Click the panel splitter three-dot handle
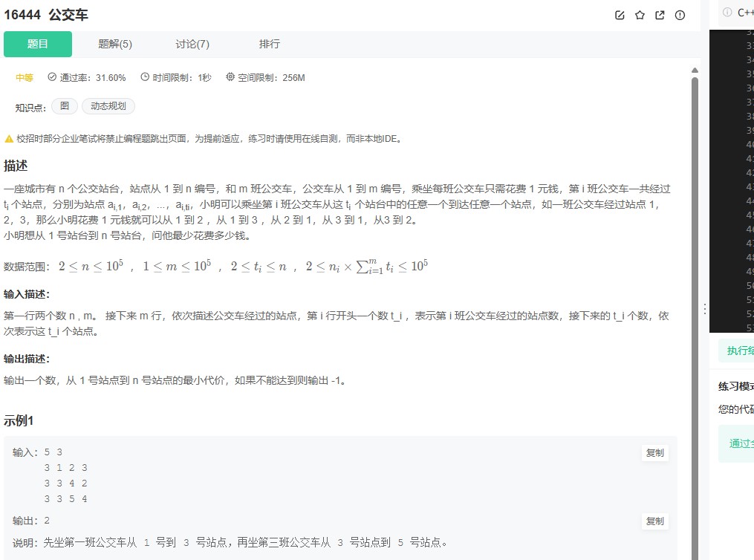 [704, 309]
